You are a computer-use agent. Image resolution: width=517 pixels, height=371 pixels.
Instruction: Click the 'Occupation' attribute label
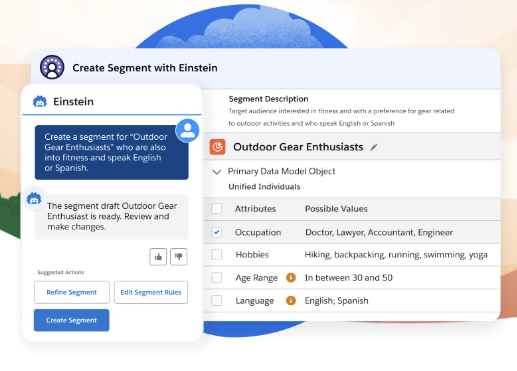pyautogui.click(x=258, y=232)
